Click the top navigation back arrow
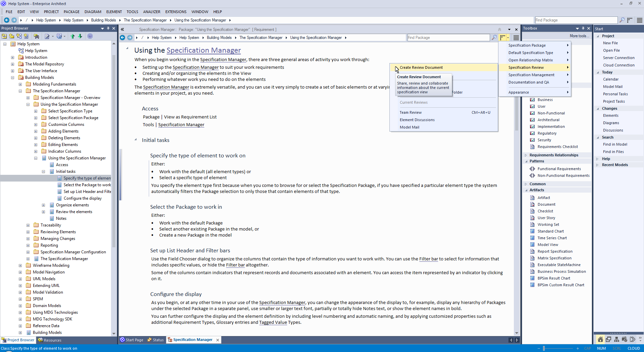 (7, 20)
